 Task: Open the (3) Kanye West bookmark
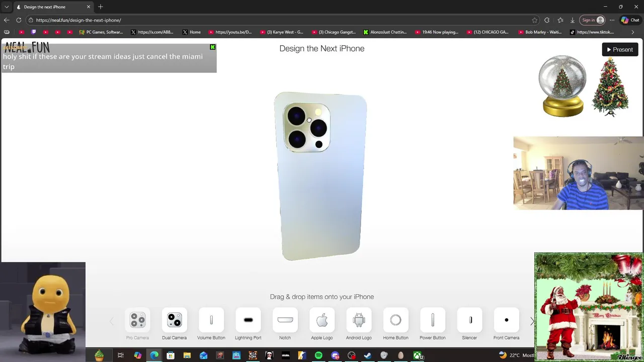(x=282, y=32)
